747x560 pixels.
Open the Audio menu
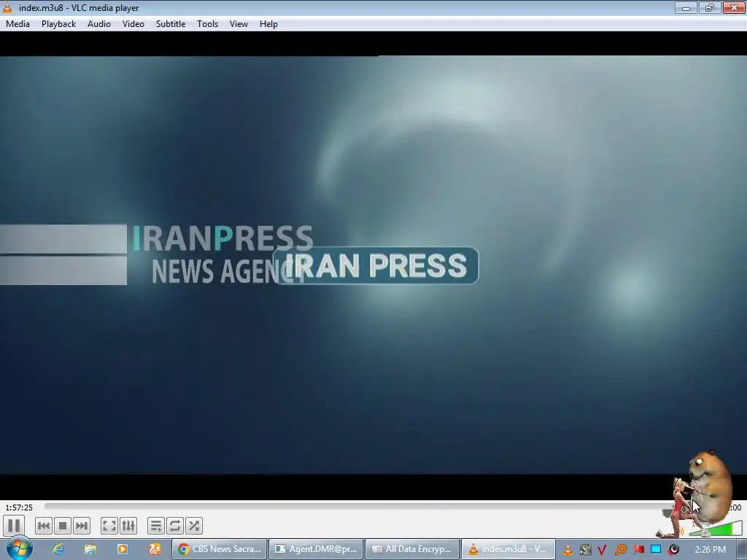coord(99,24)
